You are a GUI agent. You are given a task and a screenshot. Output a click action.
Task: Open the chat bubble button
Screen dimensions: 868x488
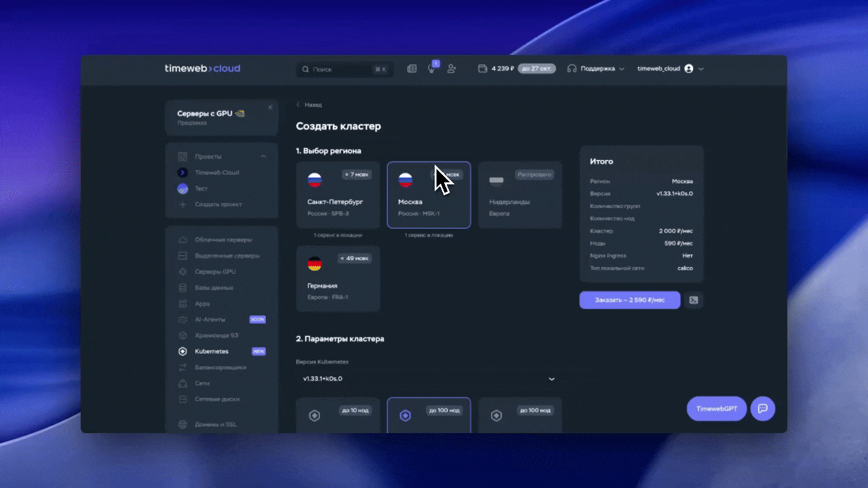(763, 409)
